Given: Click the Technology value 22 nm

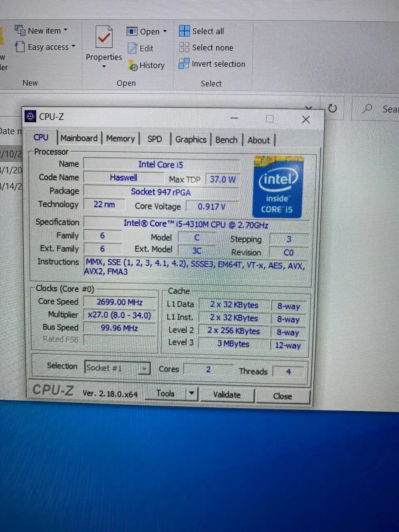Looking at the screenshot, I should click(x=104, y=204).
